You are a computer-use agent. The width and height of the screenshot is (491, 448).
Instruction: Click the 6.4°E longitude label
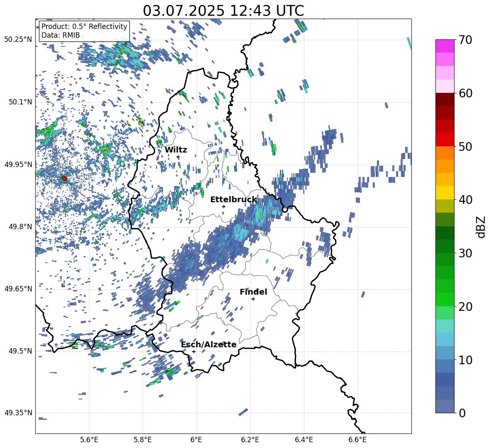pyautogui.click(x=304, y=440)
